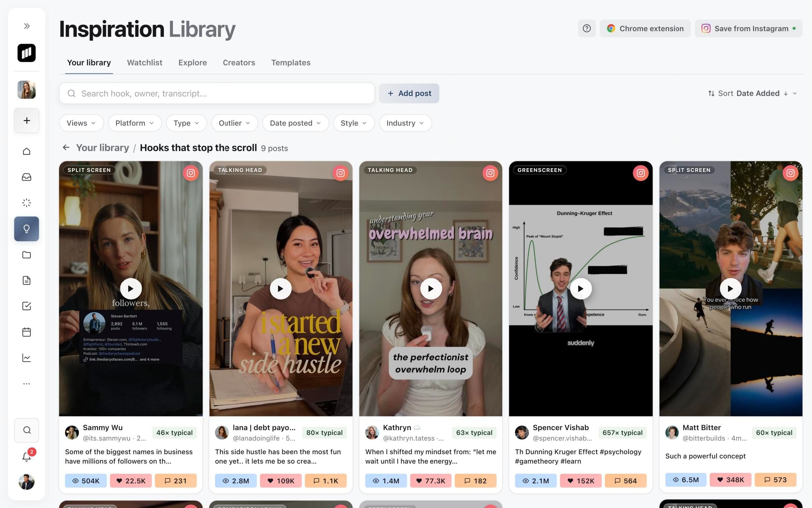Click the search hook, owner, transcript field
This screenshot has height=508, width=812.
click(x=217, y=93)
